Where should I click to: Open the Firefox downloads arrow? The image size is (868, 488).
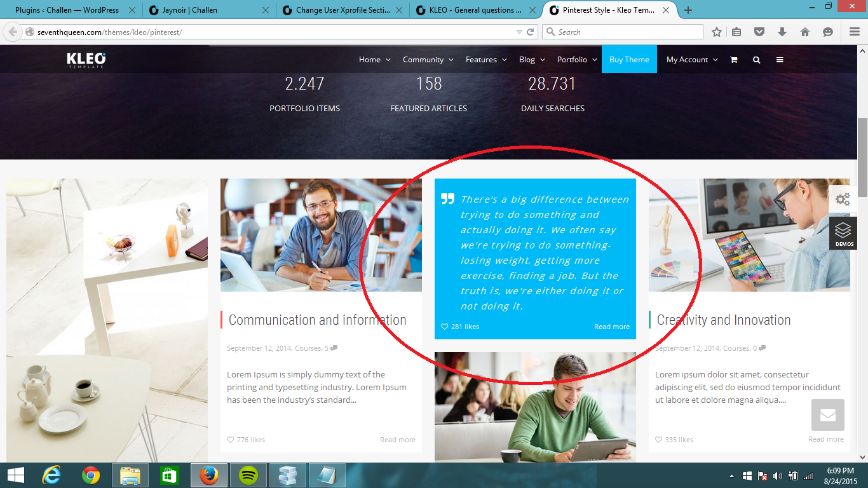[x=782, y=32]
